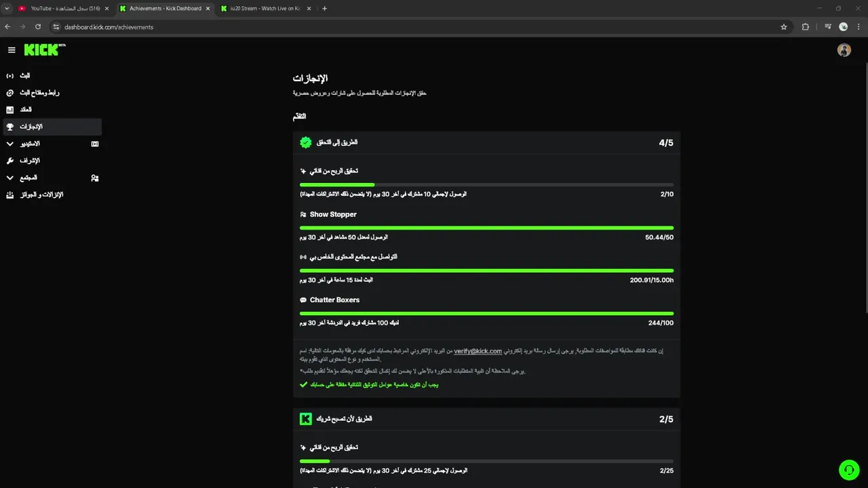The height and width of the screenshot is (488, 868).
Task: Click the stream link and key icon
Action: pos(10,93)
